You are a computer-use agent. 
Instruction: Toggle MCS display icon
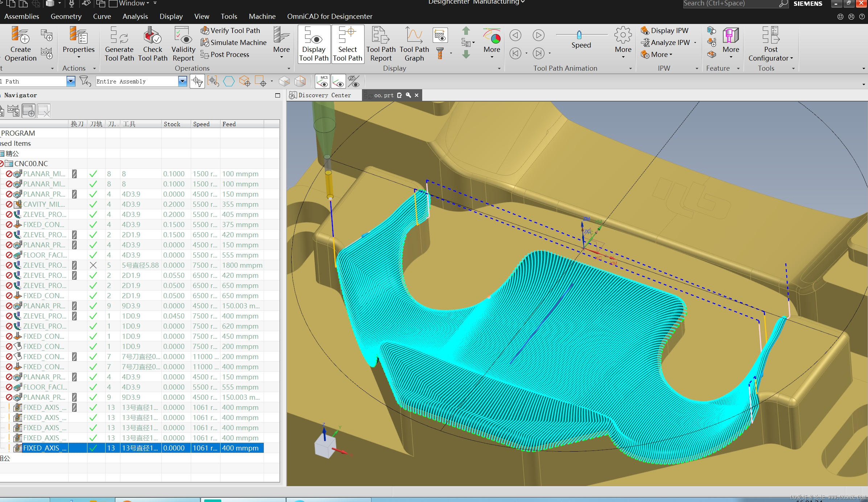tap(322, 81)
